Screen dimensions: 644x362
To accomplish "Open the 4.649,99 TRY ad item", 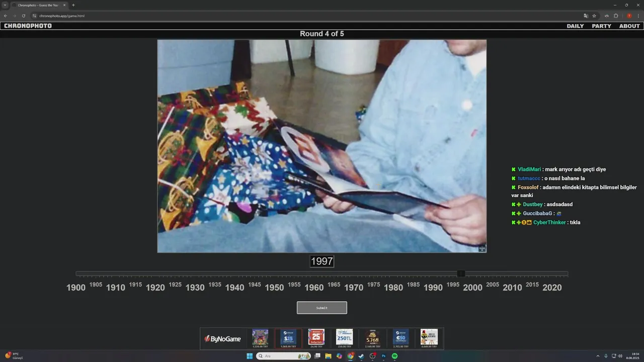I will (429, 338).
